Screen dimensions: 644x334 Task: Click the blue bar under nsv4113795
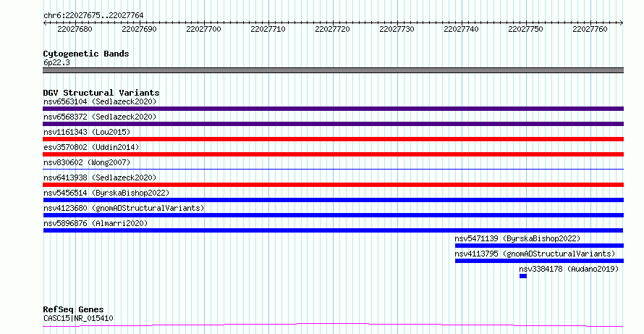(x=539, y=261)
